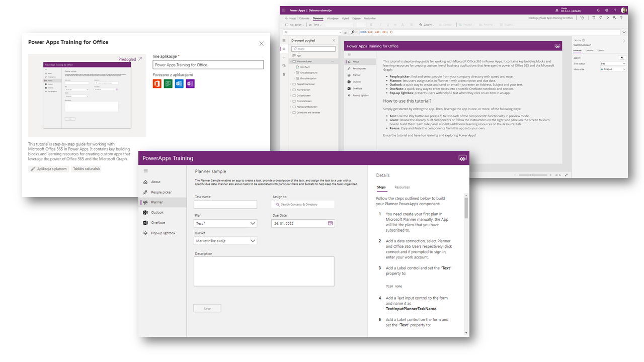Click the Iskanje search box in tree view
The height and width of the screenshot is (362, 644).
313,49
